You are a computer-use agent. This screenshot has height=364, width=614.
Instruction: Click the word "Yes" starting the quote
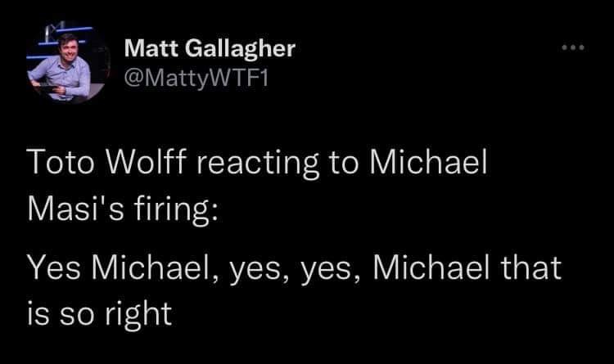click(54, 267)
